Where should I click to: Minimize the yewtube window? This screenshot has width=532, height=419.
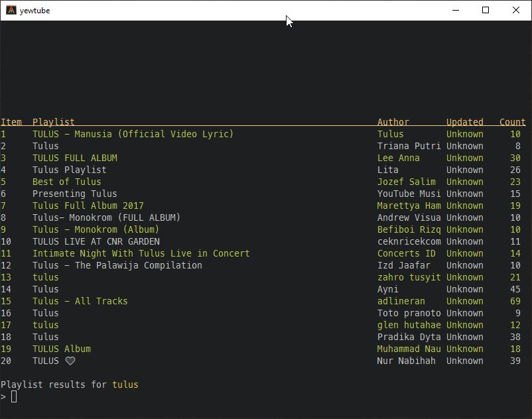pos(456,11)
